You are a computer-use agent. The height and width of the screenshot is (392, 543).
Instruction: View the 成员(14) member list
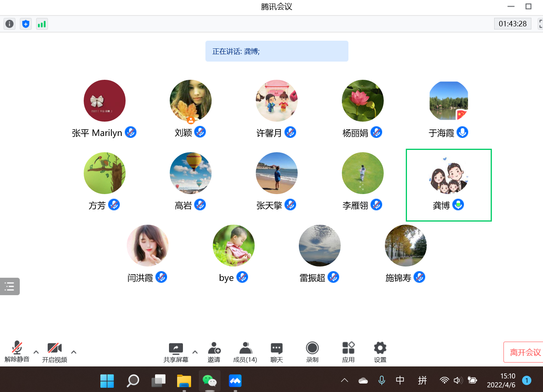coord(245,352)
